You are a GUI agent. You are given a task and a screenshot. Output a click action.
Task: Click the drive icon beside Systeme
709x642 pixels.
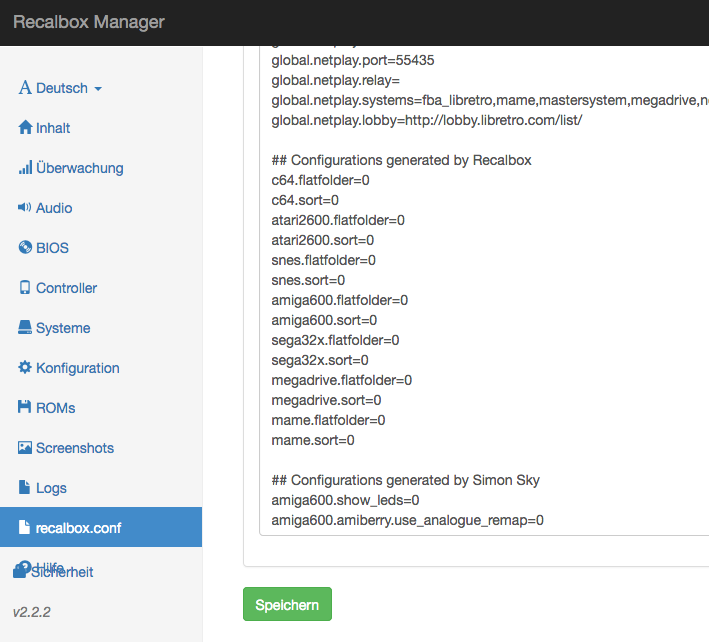coord(25,327)
